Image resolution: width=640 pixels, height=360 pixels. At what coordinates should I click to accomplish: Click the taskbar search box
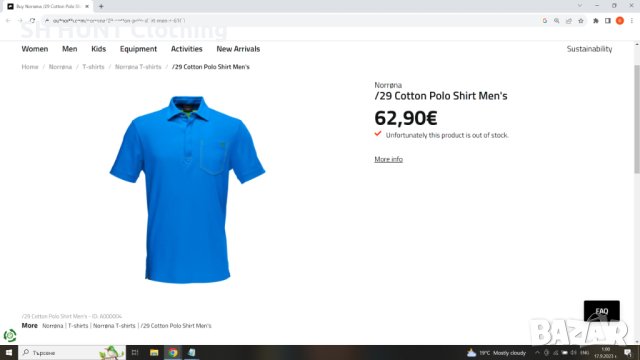pyautogui.click(x=71, y=353)
